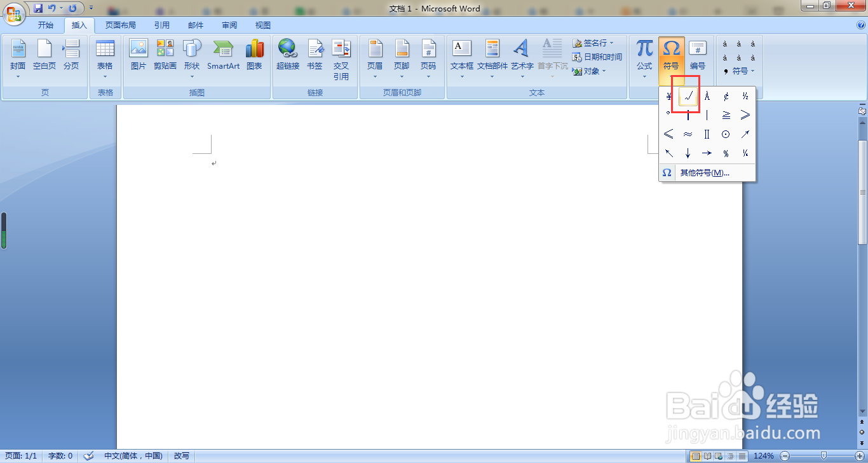Switch to the 页面布局 tab

point(121,25)
